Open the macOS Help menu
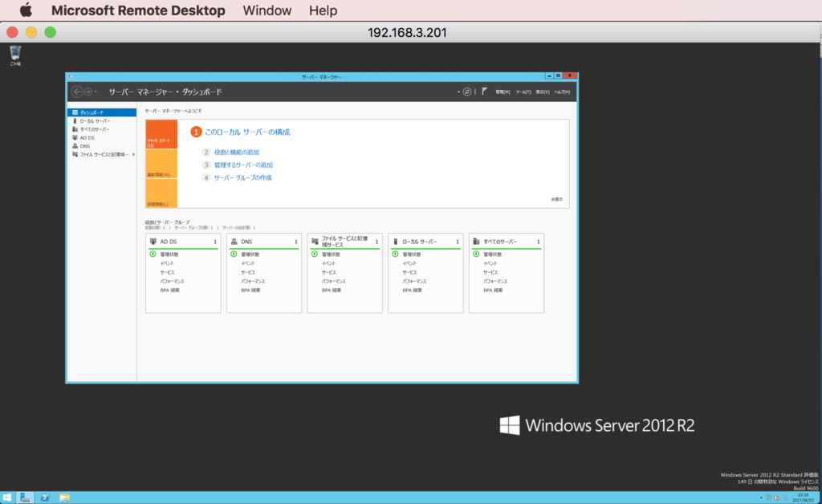The width and height of the screenshot is (822, 504). click(323, 10)
